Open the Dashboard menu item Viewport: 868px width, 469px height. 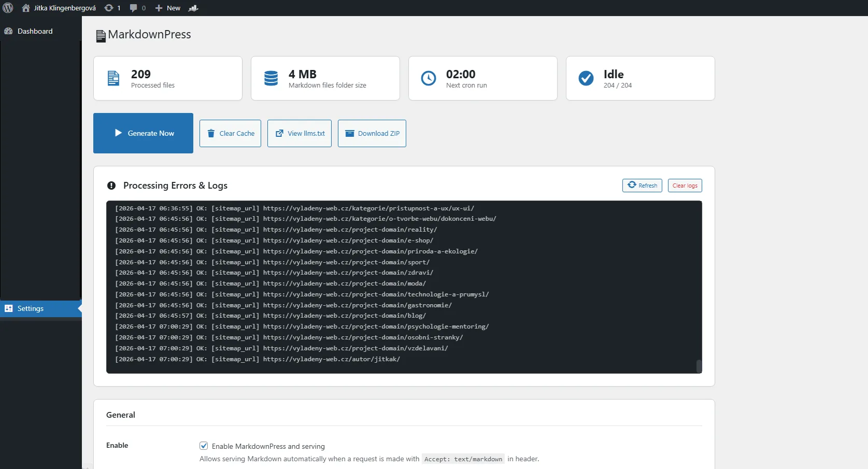coord(40,31)
